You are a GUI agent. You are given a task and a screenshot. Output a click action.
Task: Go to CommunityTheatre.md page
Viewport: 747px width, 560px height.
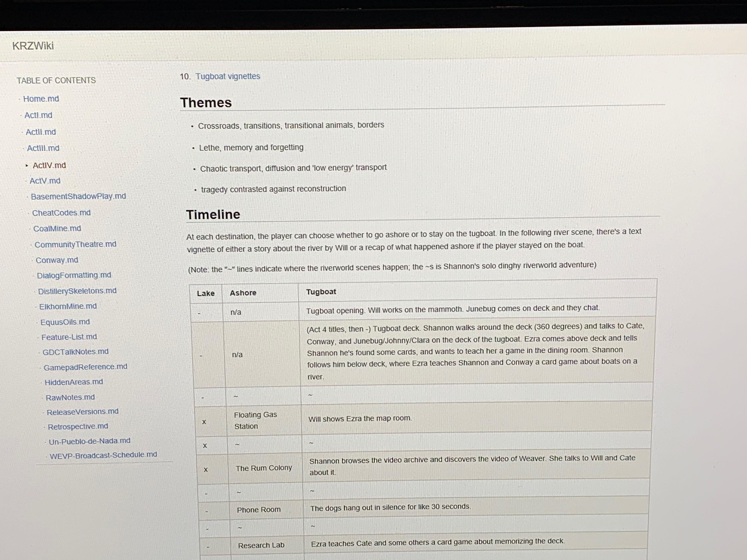click(75, 244)
